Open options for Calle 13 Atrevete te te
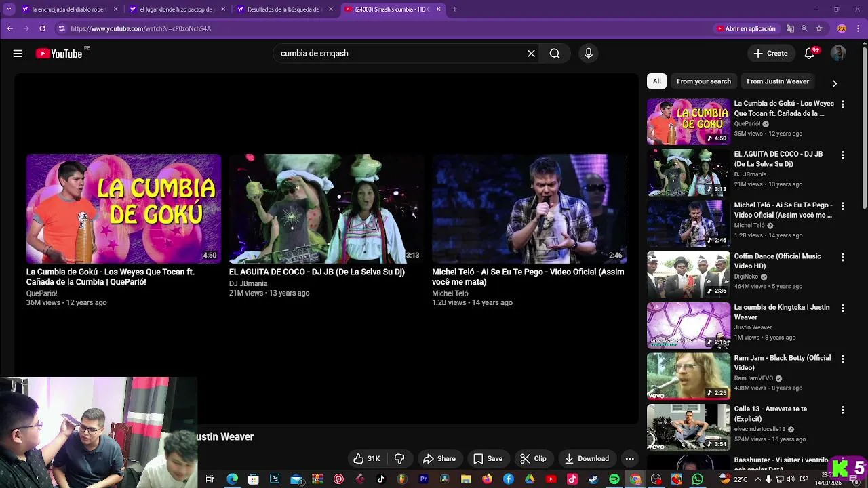 [x=843, y=410]
